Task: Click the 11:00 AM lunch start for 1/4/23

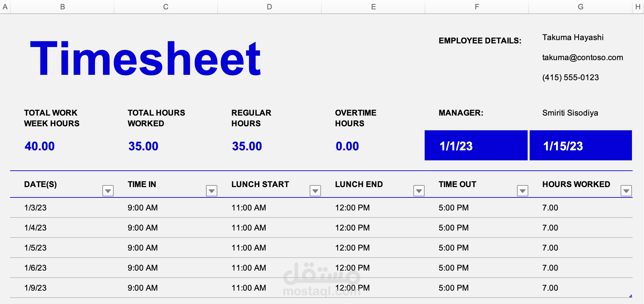Action: [249, 228]
